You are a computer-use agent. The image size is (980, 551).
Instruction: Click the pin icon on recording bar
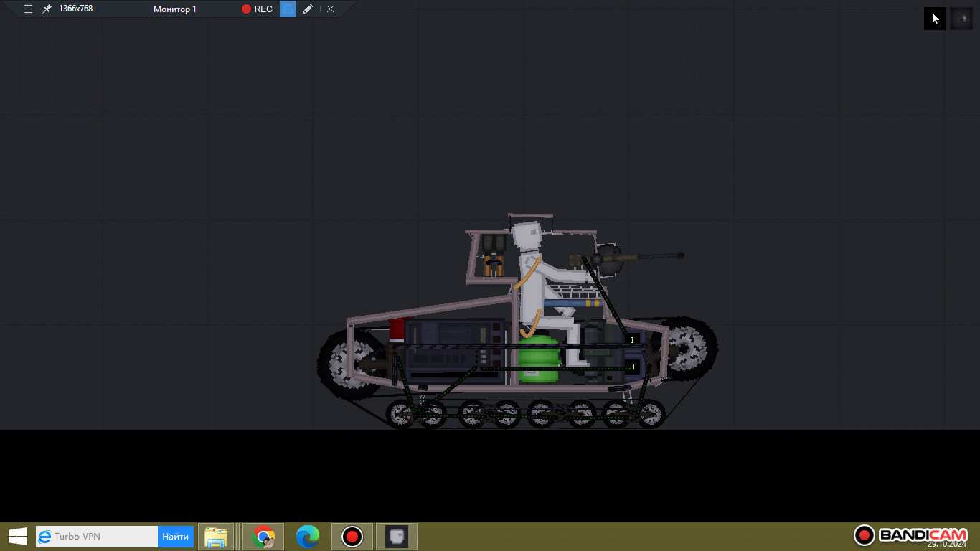coord(47,9)
